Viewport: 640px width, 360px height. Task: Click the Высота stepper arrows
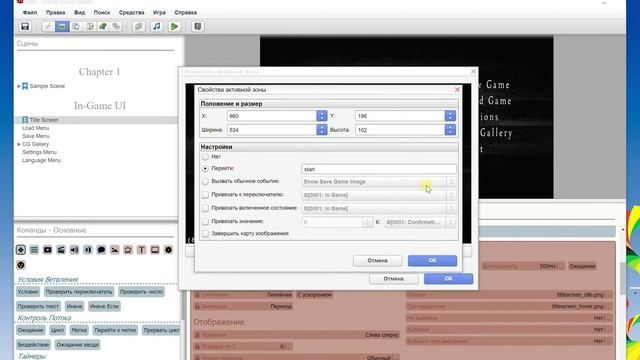tap(450, 130)
